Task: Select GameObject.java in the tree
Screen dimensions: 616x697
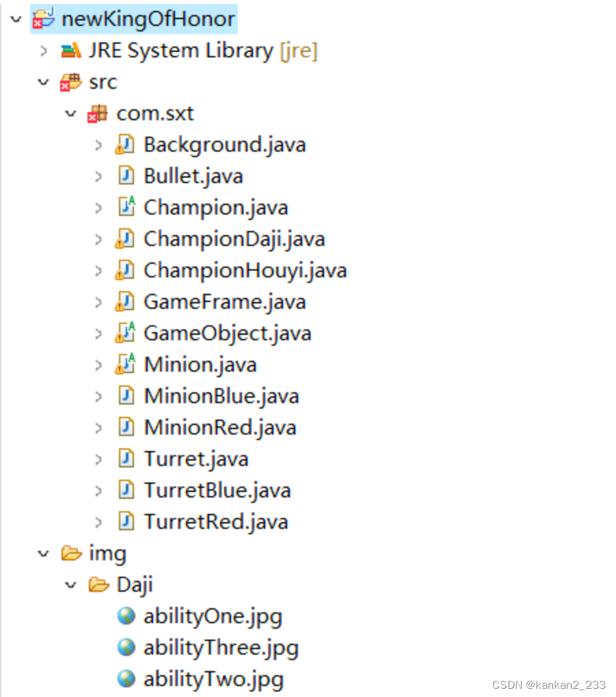Action: [x=227, y=334]
